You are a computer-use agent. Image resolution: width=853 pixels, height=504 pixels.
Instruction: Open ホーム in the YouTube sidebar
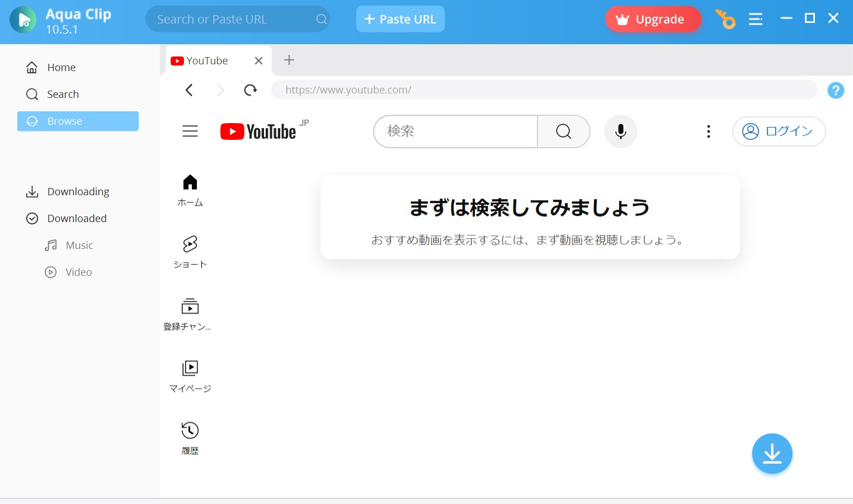click(190, 191)
